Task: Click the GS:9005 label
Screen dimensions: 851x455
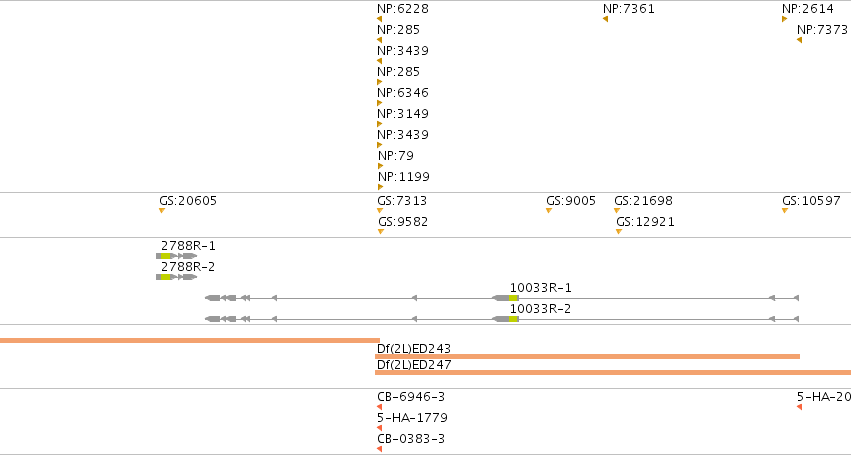Action: pyautogui.click(x=571, y=201)
